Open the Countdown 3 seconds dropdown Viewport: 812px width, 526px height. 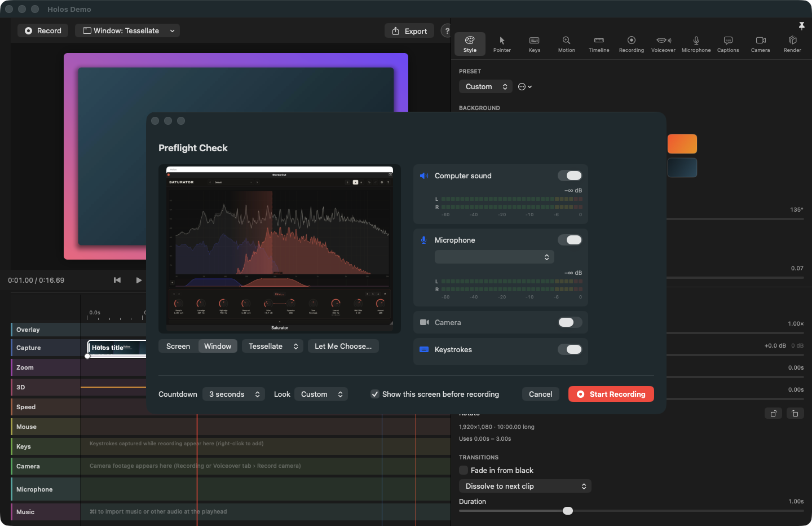click(233, 394)
